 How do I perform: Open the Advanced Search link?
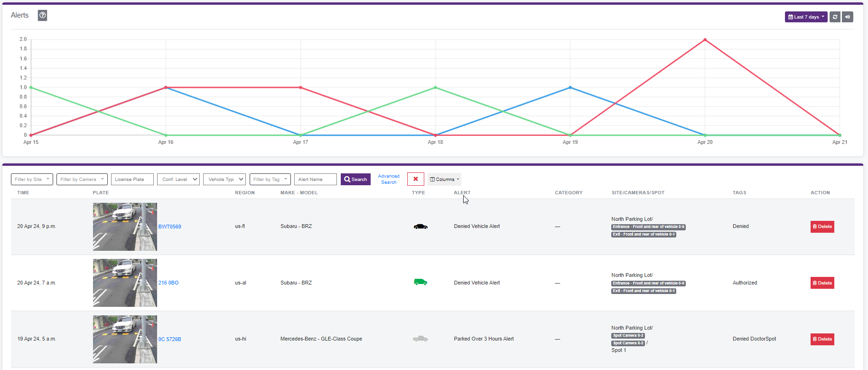(388, 179)
